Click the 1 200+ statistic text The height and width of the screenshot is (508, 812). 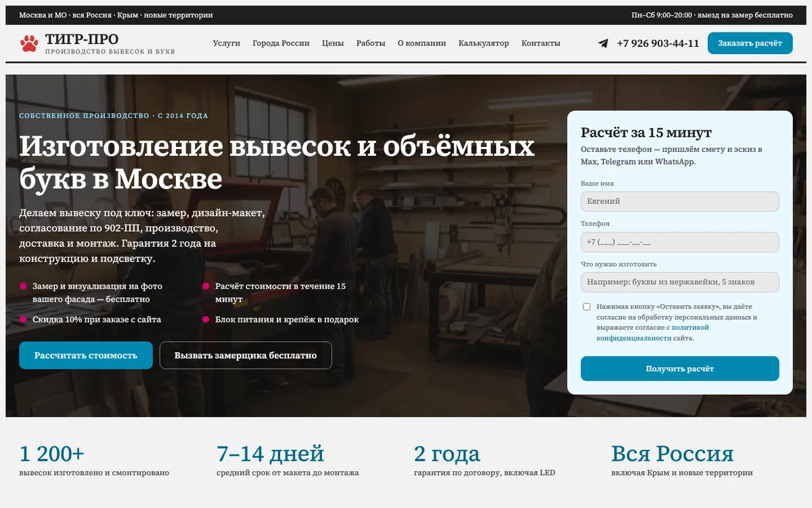[52, 453]
